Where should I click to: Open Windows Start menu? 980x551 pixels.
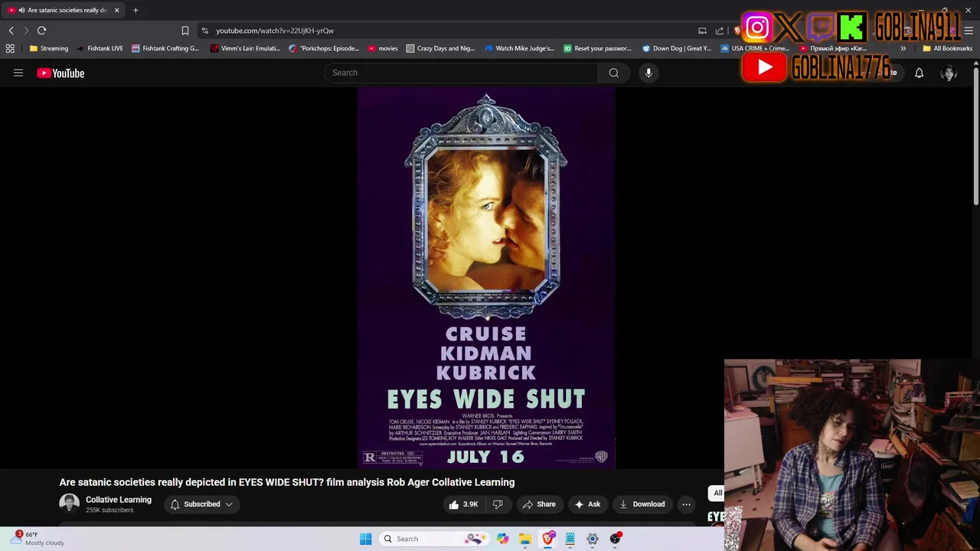tap(366, 539)
